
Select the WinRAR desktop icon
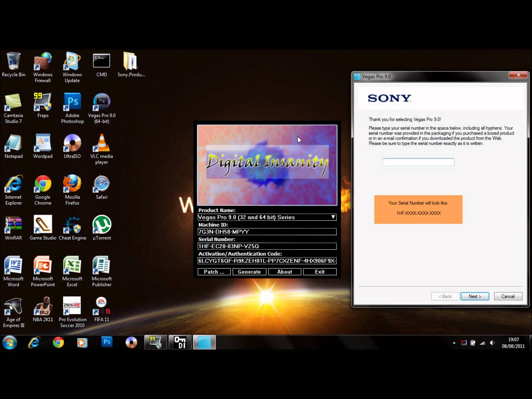[x=14, y=228]
